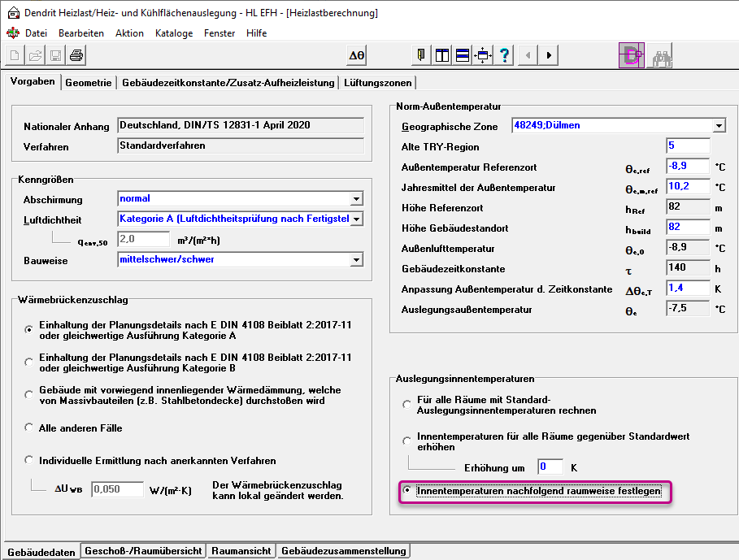Open the Raumansicht bottom tab

(x=241, y=550)
